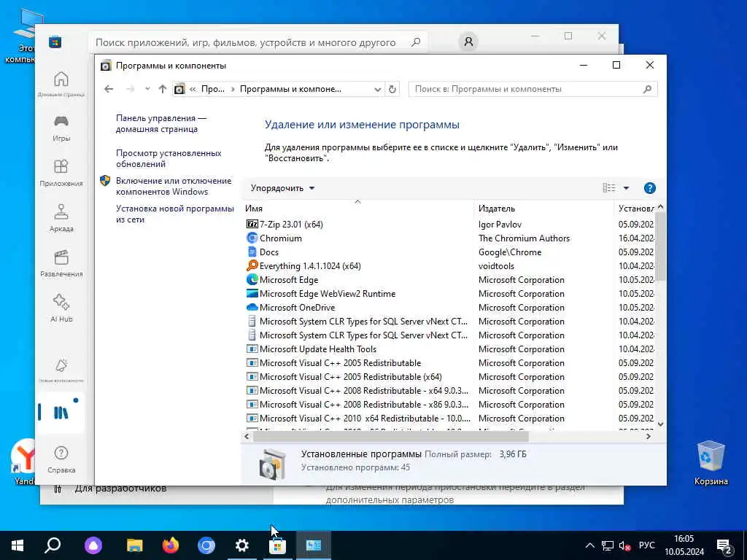Select the 7-Zip 23.01 (x64) program icon
The image size is (747, 560).
click(x=252, y=225)
